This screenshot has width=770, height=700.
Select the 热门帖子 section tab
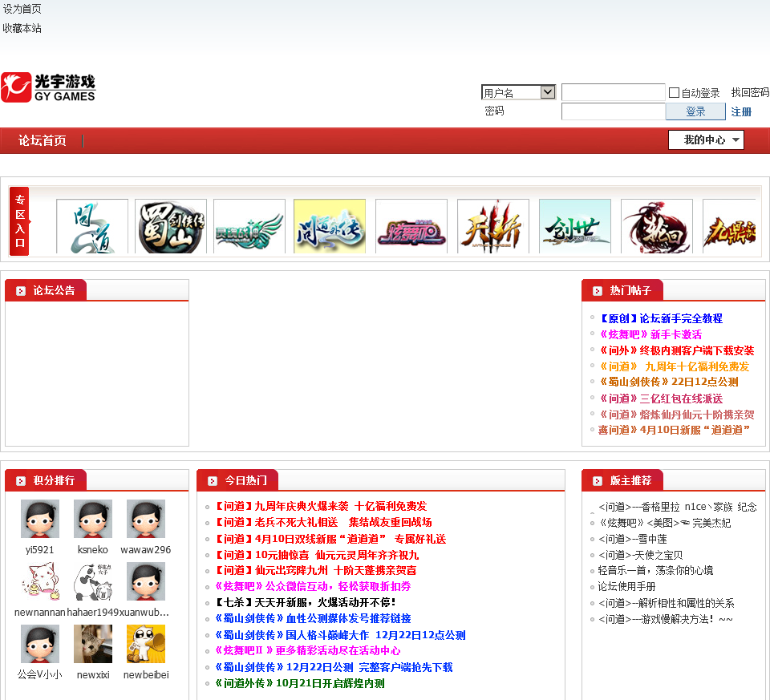tap(622, 290)
